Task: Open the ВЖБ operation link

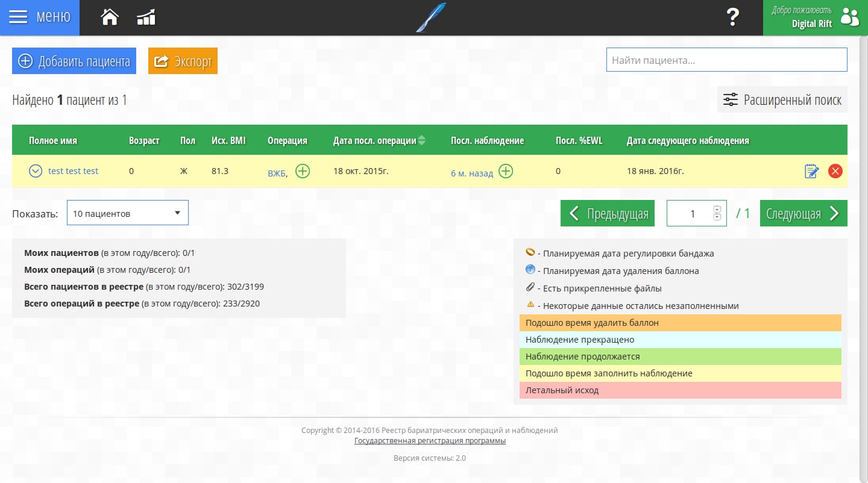Action: (x=277, y=173)
